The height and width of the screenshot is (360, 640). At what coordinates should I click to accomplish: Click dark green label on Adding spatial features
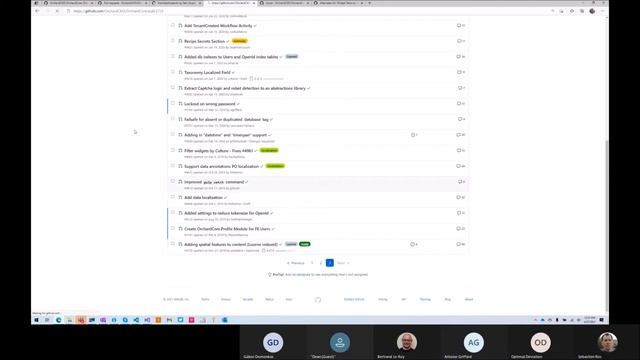point(304,244)
